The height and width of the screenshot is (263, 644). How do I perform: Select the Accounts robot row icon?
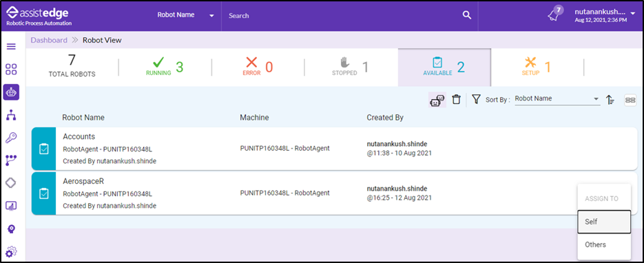(43, 149)
